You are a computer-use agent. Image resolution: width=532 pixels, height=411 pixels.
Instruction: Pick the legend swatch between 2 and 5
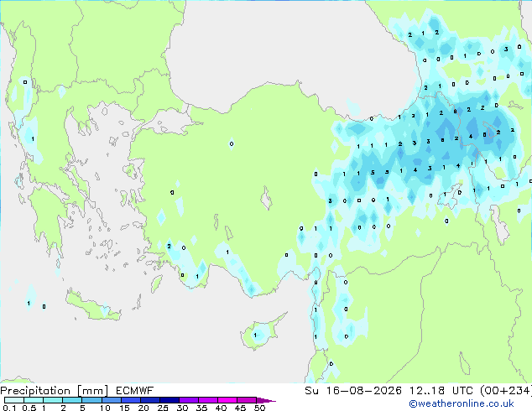[x=72, y=400]
